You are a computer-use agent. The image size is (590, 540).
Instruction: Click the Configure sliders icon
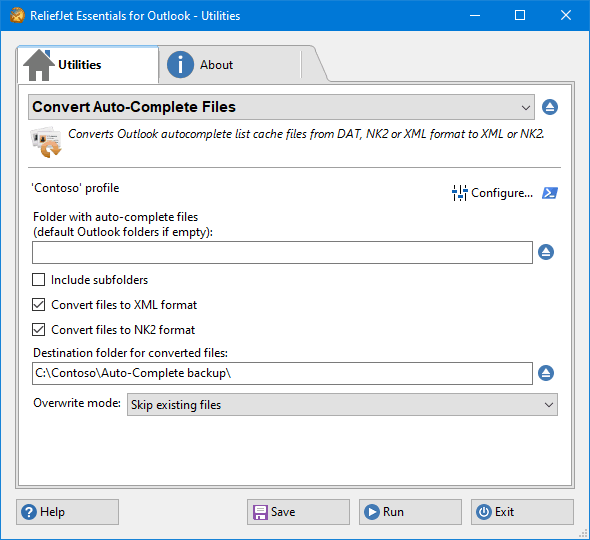pyautogui.click(x=459, y=193)
